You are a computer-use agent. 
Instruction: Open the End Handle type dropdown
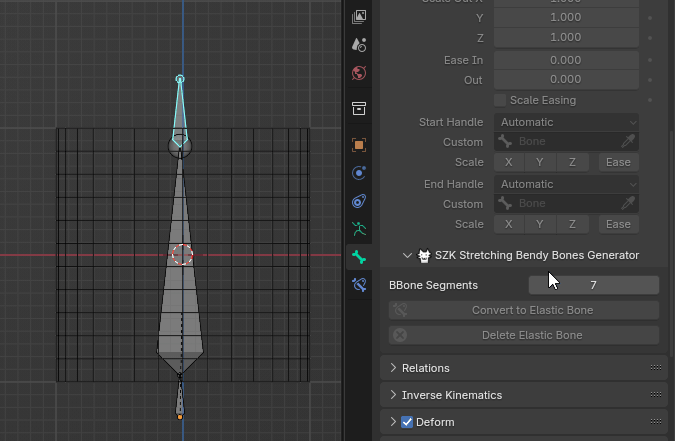coord(566,184)
